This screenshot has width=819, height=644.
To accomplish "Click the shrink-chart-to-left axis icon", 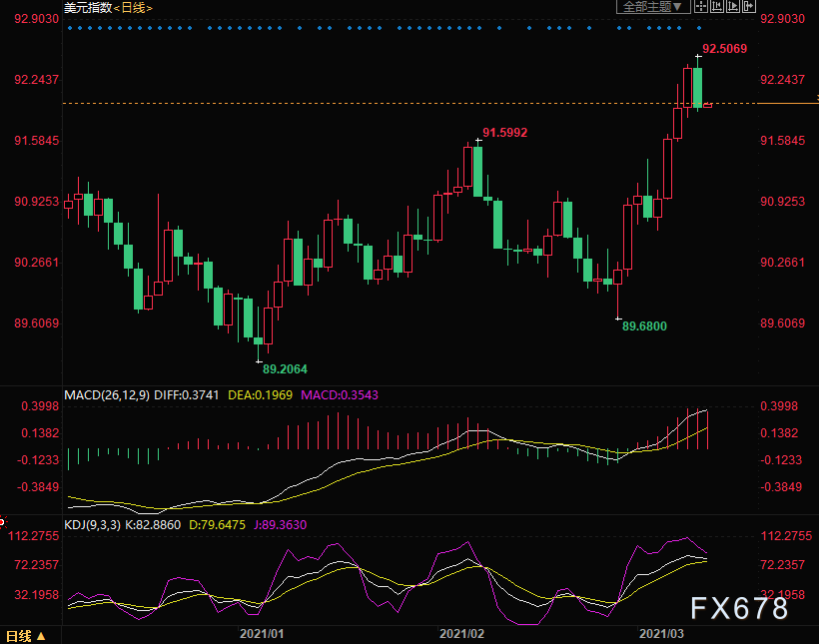I will click(x=717, y=6).
